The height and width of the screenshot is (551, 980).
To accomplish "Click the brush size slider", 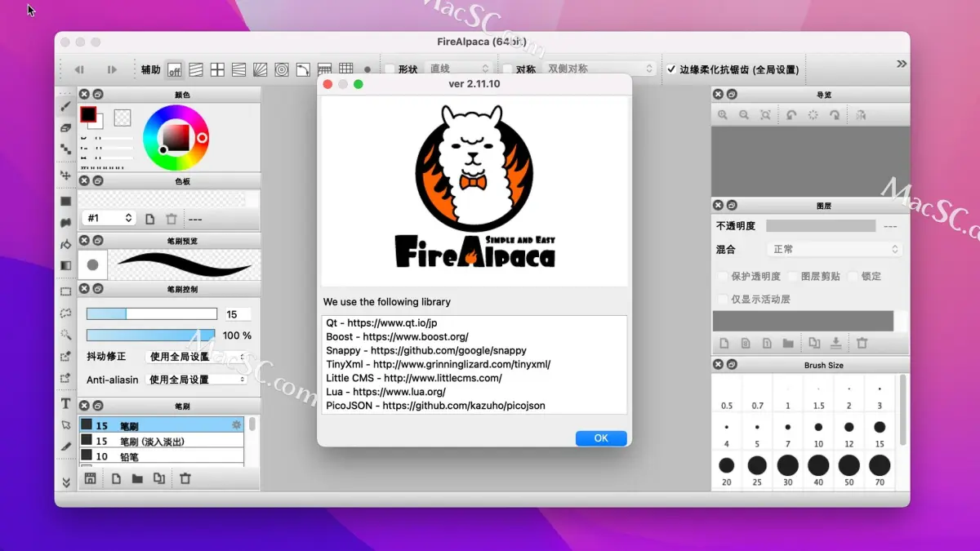I will click(x=151, y=314).
